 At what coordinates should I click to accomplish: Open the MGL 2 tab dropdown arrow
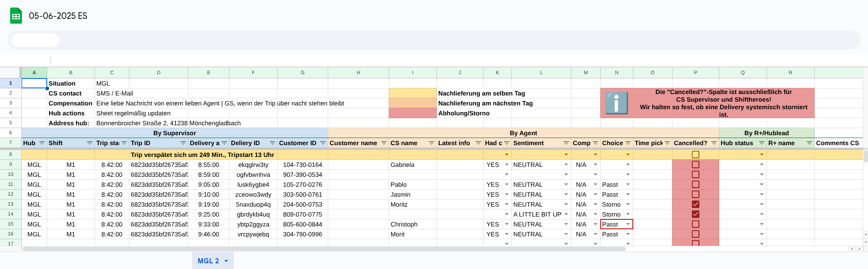pyautogui.click(x=226, y=261)
